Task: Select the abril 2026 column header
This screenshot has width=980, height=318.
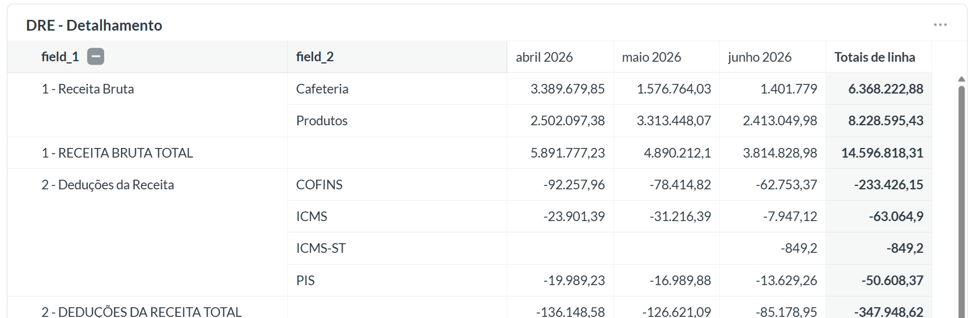Action: tap(544, 57)
